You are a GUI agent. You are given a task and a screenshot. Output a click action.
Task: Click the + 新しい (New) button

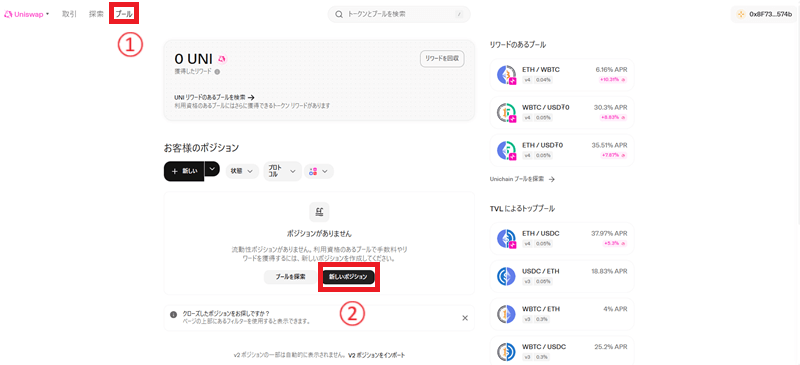(x=184, y=171)
